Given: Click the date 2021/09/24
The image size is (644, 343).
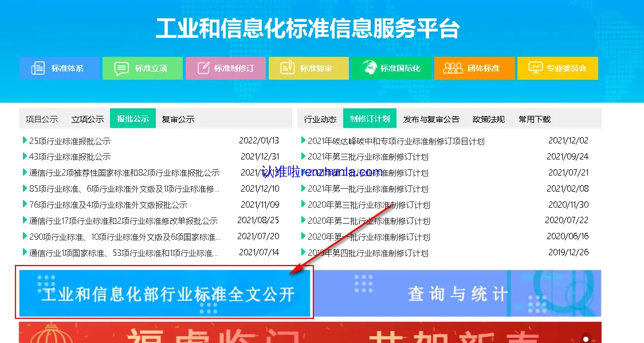Looking at the screenshot, I should pos(568,156).
